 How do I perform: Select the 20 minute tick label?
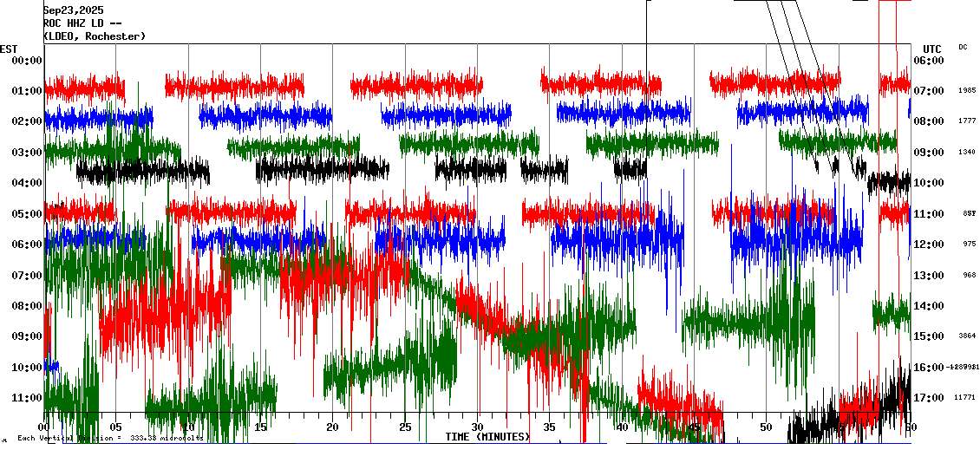click(333, 427)
